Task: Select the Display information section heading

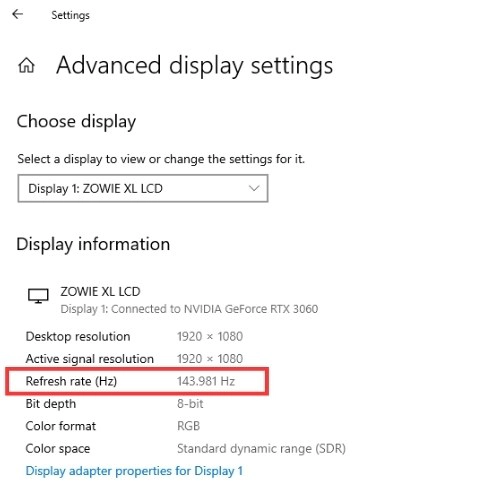Action: click(93, 244)
